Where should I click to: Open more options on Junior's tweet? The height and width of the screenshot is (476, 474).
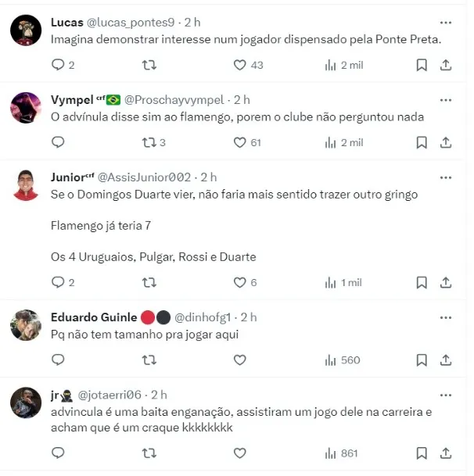coord(446,177)
